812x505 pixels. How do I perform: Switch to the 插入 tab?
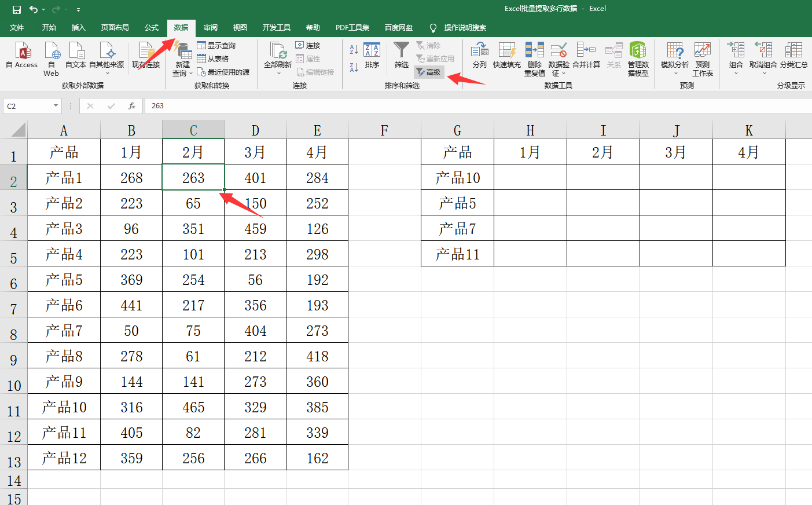tap(78, 28)
